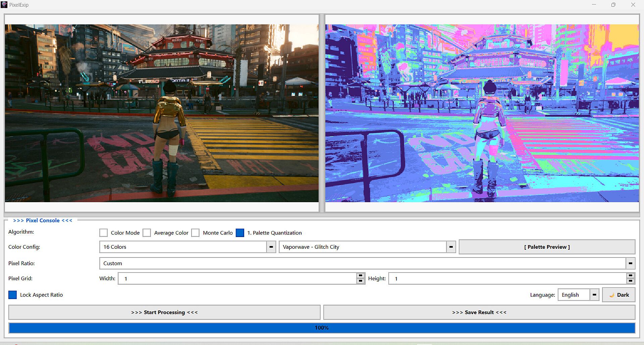The width and height of the screenshot is (644, 345).
Task: Open the Pixel Ratio Custom dropdown
Action: [630, 263]
